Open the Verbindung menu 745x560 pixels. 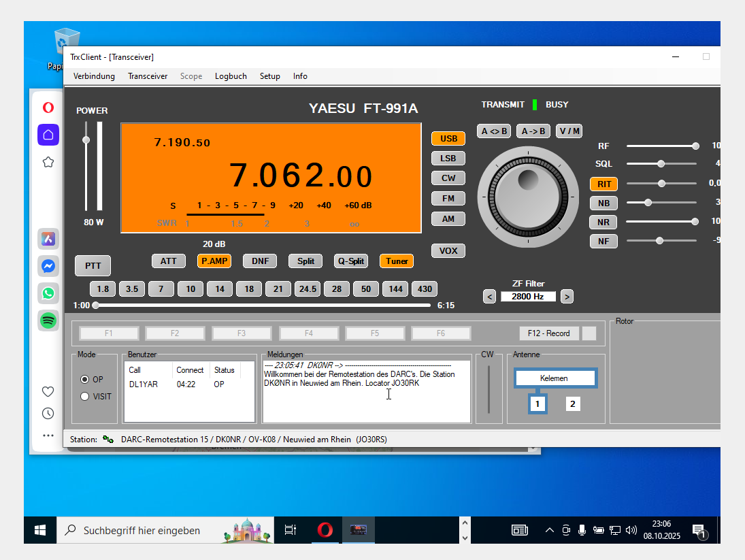pos(94,76)
